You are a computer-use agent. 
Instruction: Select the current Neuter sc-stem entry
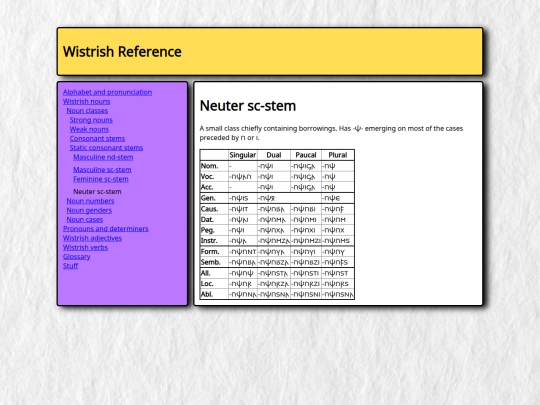coord(97,191)
